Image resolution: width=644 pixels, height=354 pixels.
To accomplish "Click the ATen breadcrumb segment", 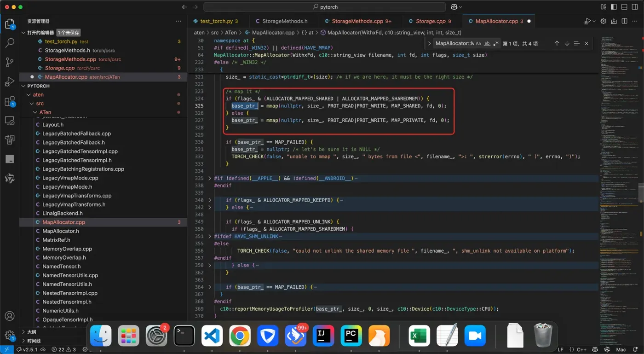I will pos(231,33).
